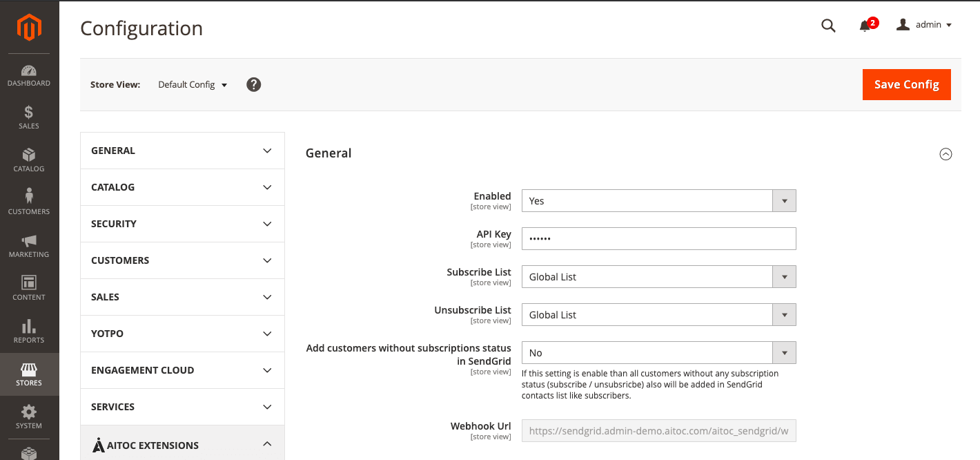This screenshot has height=460, width=980.
Task: Open the notifications bell icon
Action: 865,26
